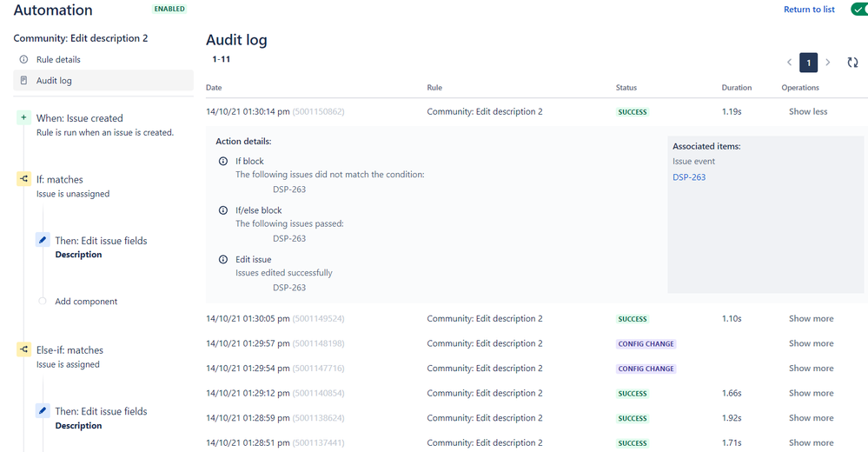Viewport: 868px width, 452px height.
Task: Click the Audit log document icon
Action: (x=23, y=80)
